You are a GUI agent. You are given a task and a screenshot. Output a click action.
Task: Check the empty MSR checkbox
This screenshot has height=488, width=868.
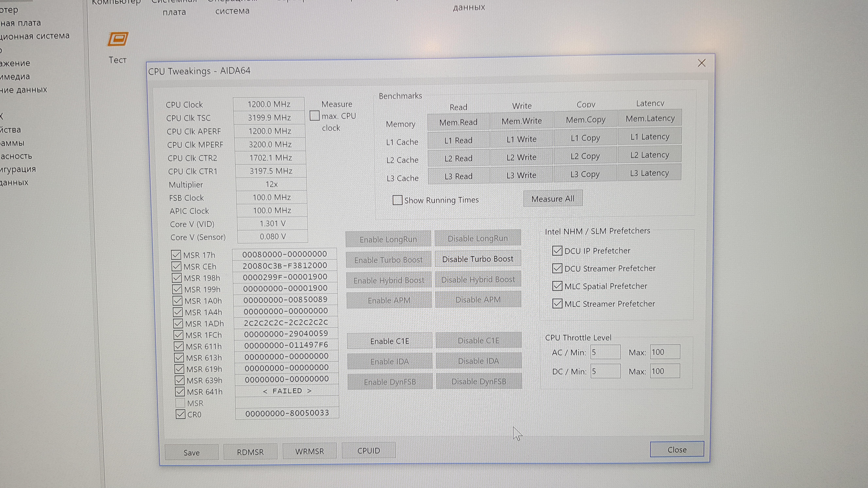click(180, 403)
